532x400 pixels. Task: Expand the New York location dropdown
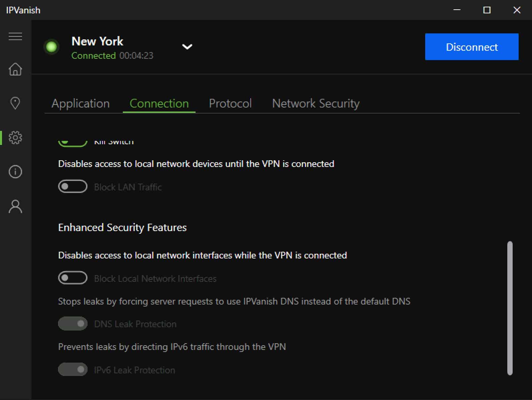187,47
